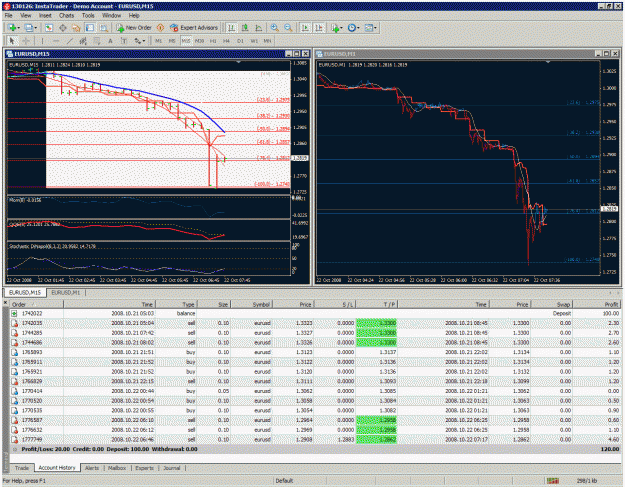Select the Fibonacci Retracement tool
625x487 pixels.
tap(97, 41)
